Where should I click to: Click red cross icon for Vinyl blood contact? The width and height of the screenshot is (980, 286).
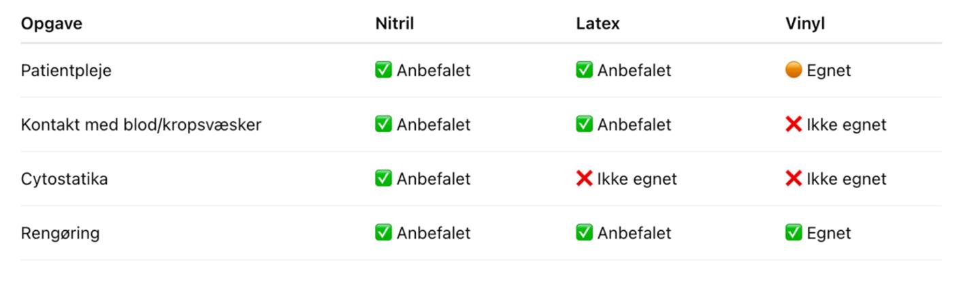click(794, 125)
